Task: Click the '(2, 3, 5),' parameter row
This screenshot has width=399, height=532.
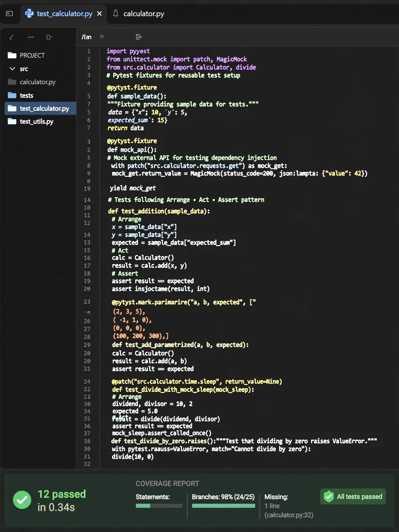Action: [129, 312]
